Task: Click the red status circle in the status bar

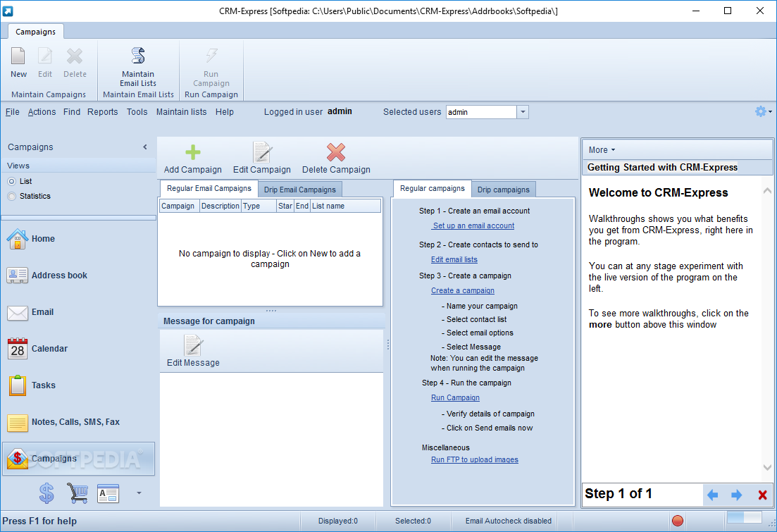Action: tap(678, 521)
